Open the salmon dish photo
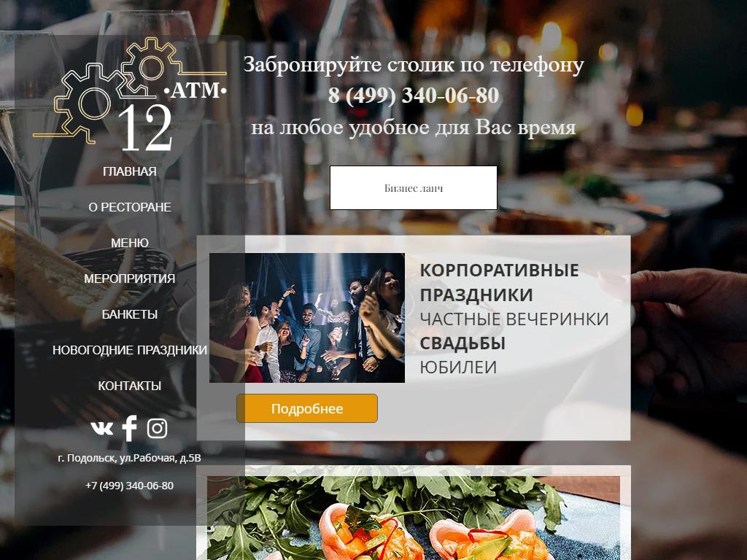The height and width of the screenshot is (560, 747). (414, 518)
